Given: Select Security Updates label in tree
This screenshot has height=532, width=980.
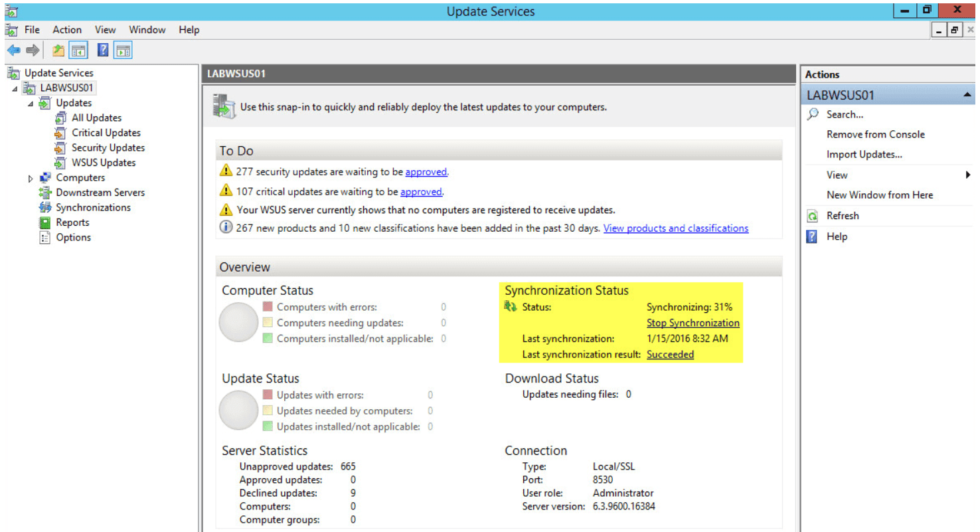Looking at the screenshot, I should tap(108, 147).
